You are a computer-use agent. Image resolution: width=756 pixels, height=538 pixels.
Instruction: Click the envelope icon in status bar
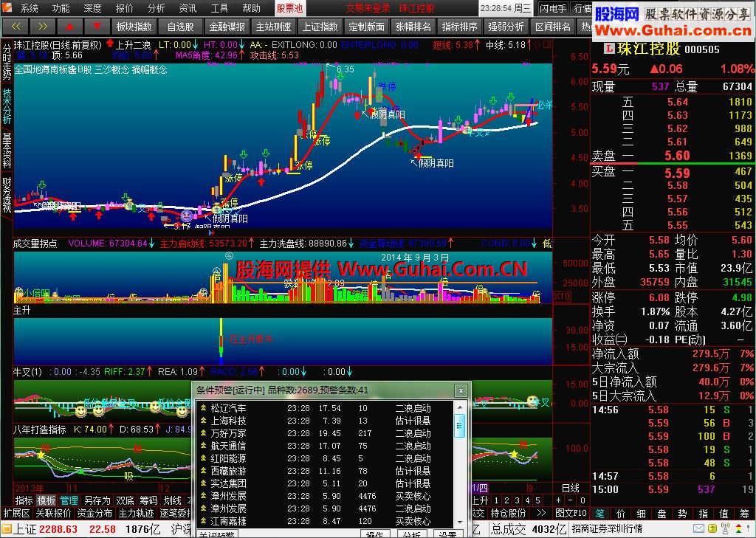click(x=698, y=529)
